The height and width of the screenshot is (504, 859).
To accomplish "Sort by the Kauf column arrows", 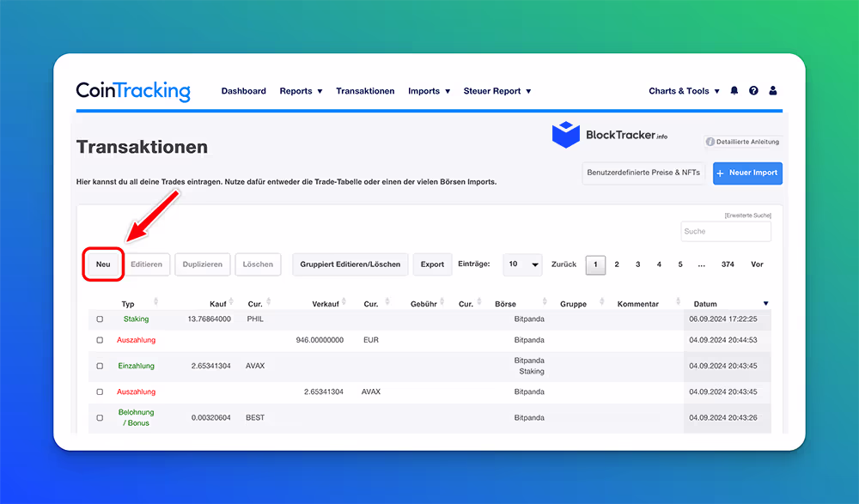I will 231,302.
